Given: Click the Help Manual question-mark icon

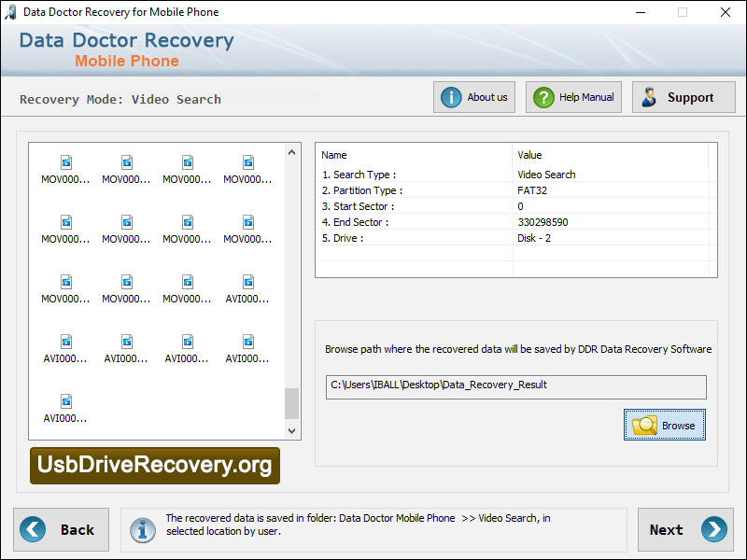Looking at the screenshot, I should [543, 96].
